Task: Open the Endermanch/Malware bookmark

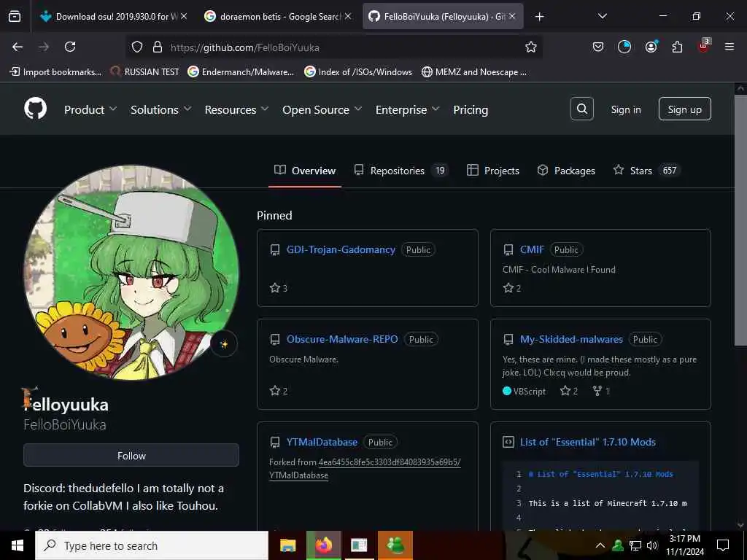Action: pos(241,72)
